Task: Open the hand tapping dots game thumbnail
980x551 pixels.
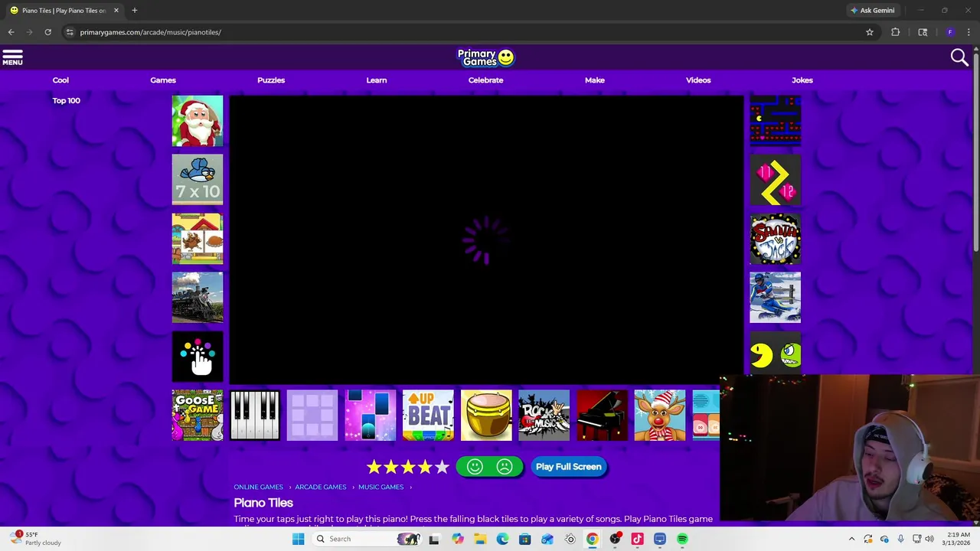Action: point(198,357)
